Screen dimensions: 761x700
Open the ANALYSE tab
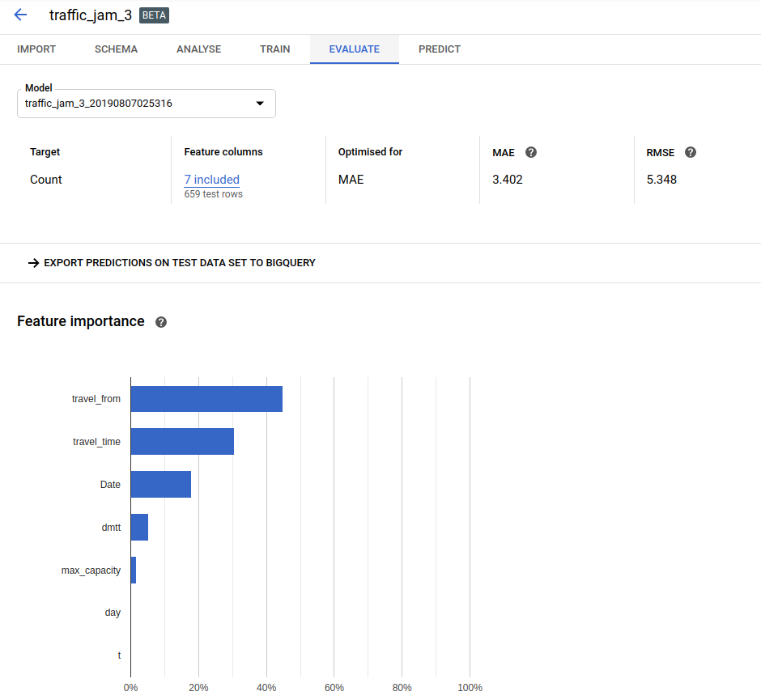198,49
